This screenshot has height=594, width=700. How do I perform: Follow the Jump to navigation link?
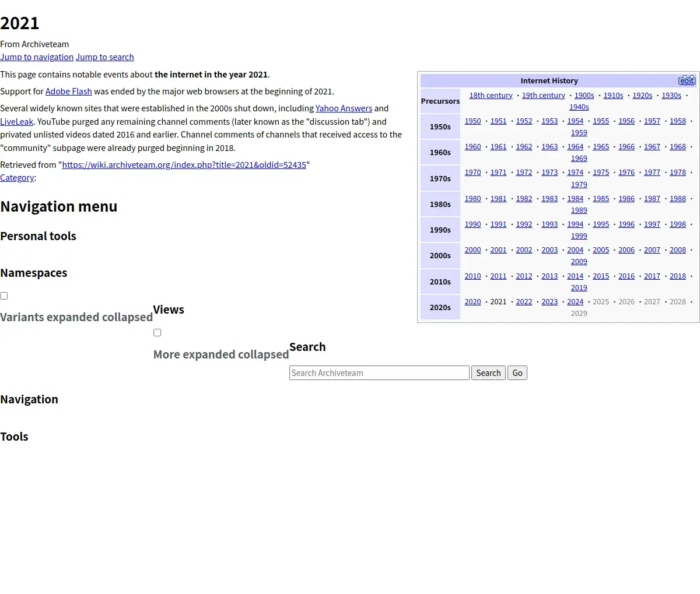(37, 57)
